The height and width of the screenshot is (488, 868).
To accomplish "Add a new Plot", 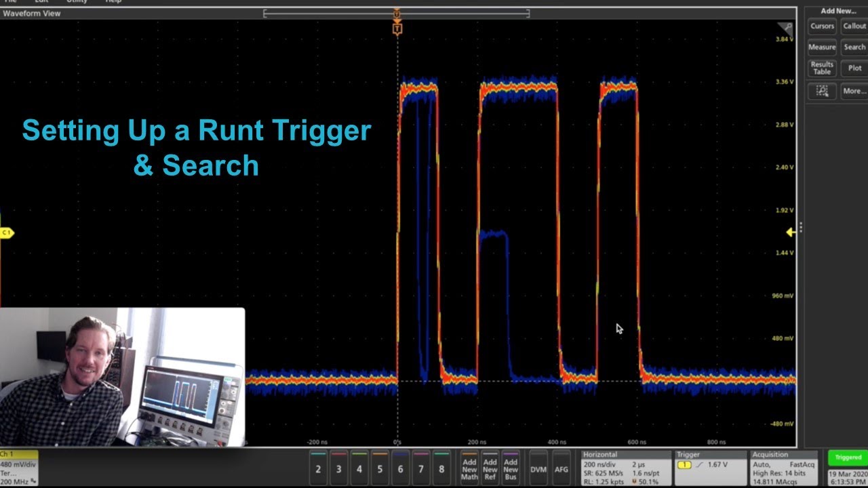I will pos(854,68).
